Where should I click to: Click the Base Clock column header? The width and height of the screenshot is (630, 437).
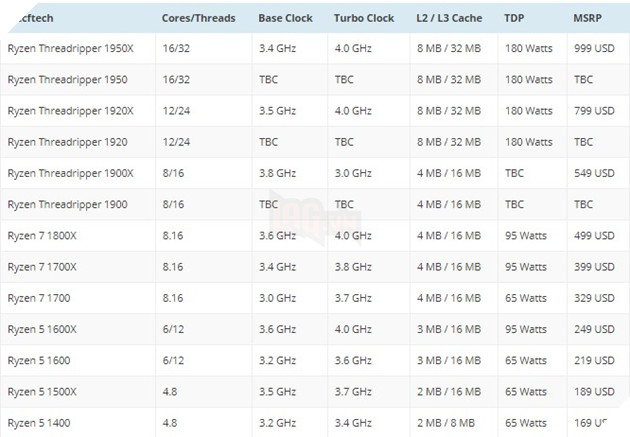(285, 18)
